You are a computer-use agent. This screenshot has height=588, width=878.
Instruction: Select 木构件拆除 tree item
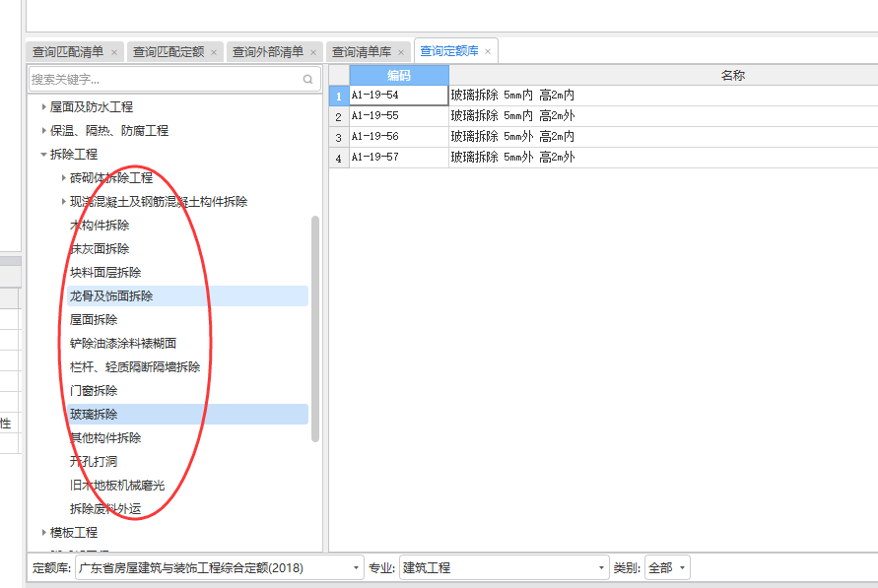pyautogui.click(x=100, y=225)
